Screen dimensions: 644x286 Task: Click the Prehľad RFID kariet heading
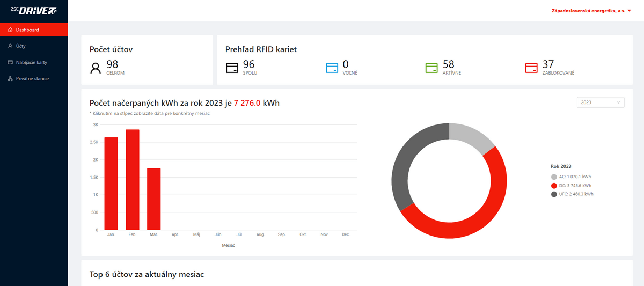261,49
